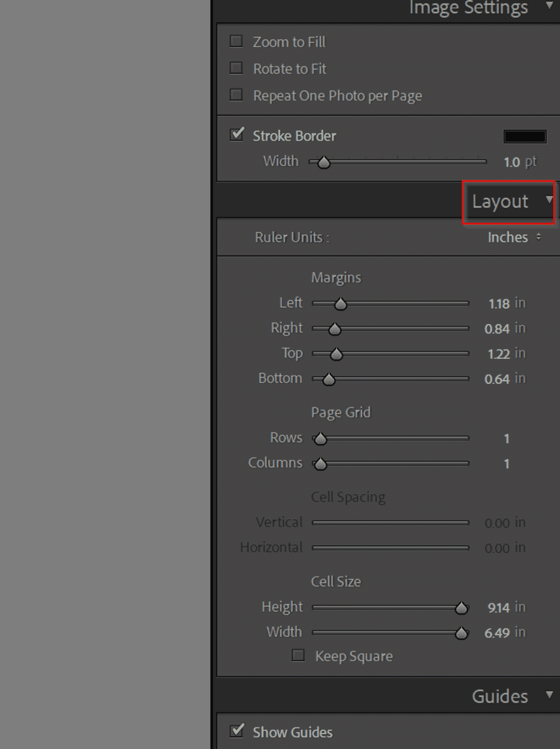Collapse the Image Settings panel triangle
This screenshot has width=560, height=749.
click(x=549, y=6)
